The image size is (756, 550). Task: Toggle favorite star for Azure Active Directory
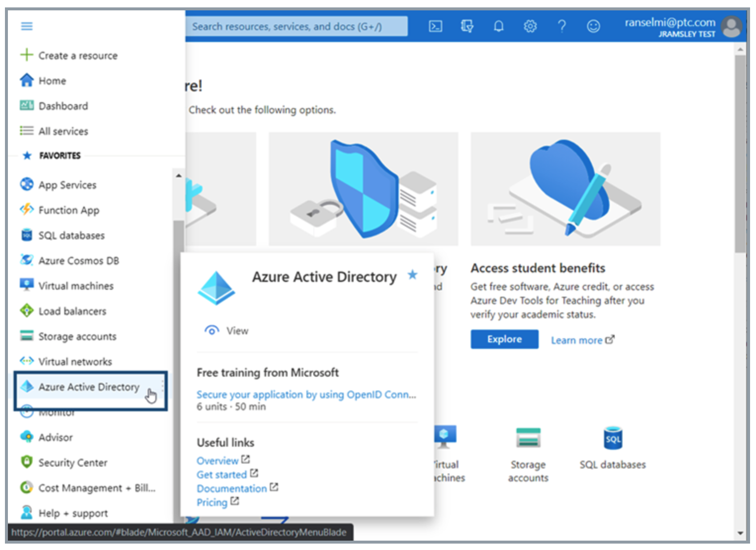tap(413, 275)
